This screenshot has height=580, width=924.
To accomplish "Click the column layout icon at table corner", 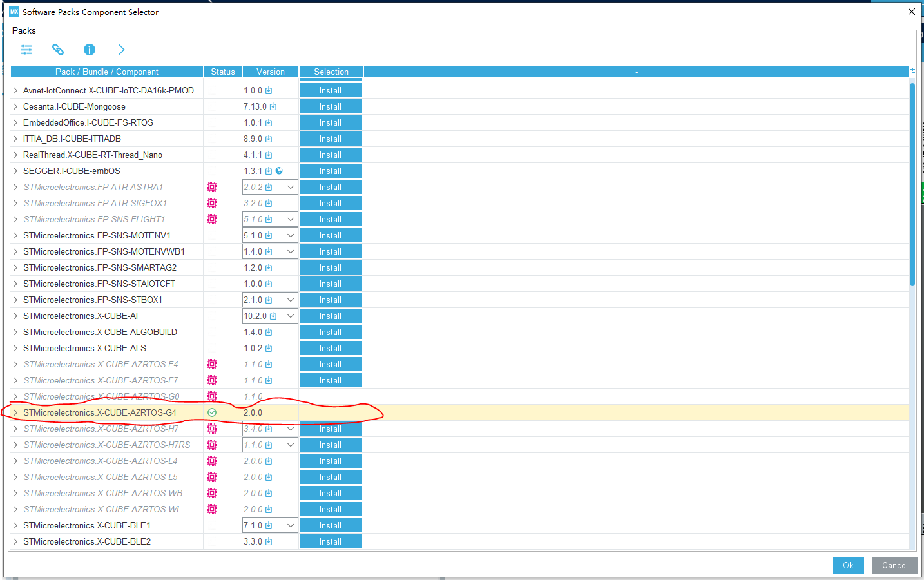I will point(912,72).
